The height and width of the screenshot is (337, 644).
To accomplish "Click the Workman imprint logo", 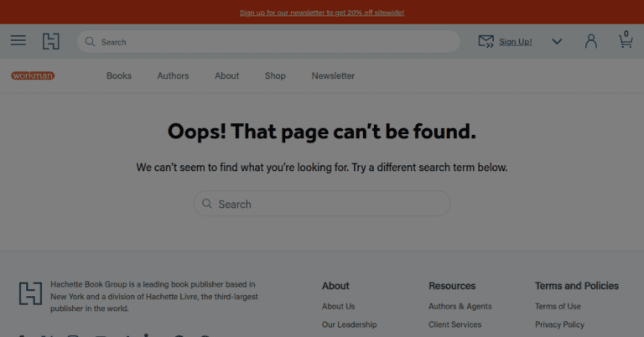I will point(33,75).
